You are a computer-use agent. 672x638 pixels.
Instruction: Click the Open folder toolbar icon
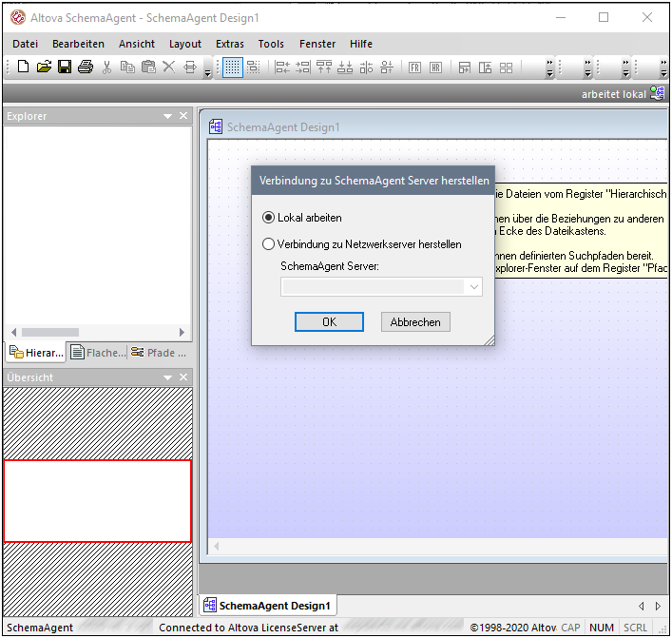tap(44, 67)
